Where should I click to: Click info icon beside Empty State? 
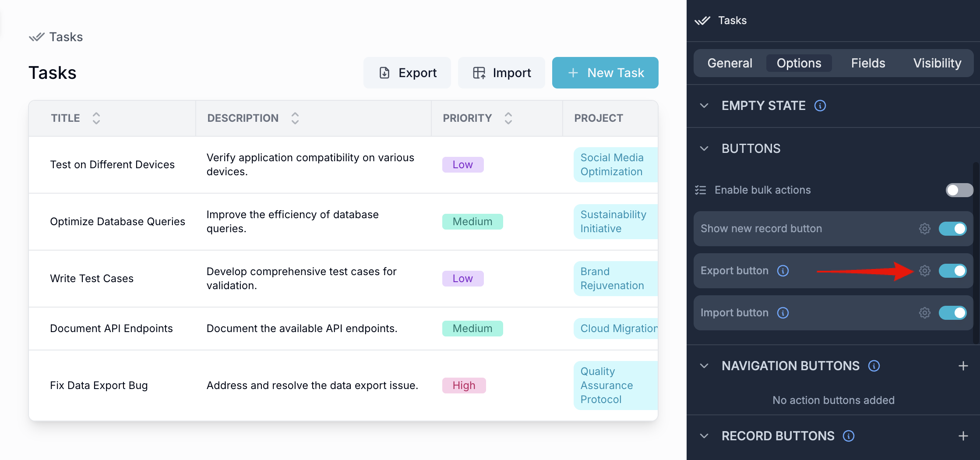(820, 106)
